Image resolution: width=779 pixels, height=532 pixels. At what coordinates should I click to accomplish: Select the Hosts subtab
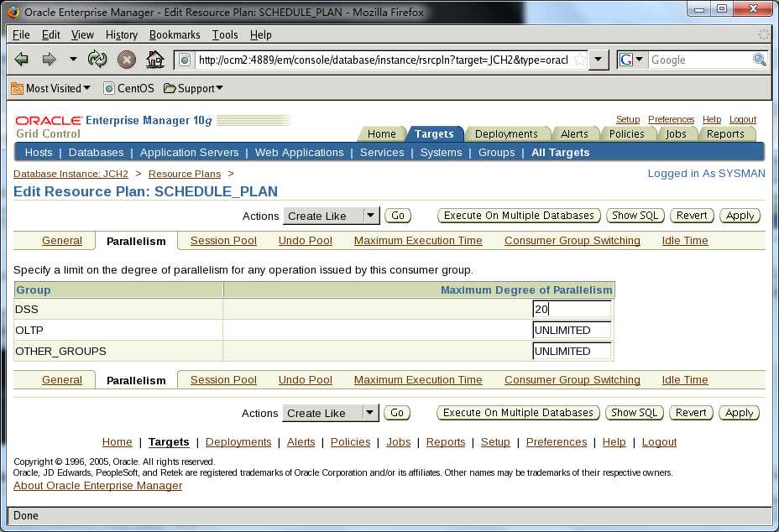pyautogui.click(x=39, y=153)
